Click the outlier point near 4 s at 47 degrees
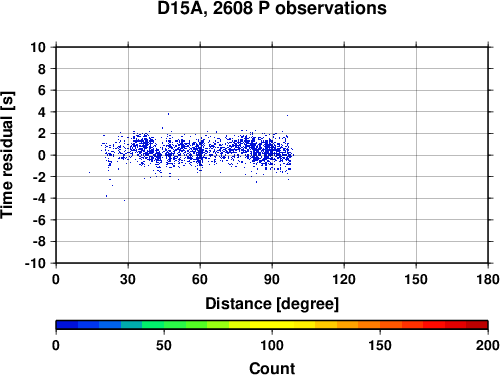This screenshot has height=375, width=500. [168, 114]
